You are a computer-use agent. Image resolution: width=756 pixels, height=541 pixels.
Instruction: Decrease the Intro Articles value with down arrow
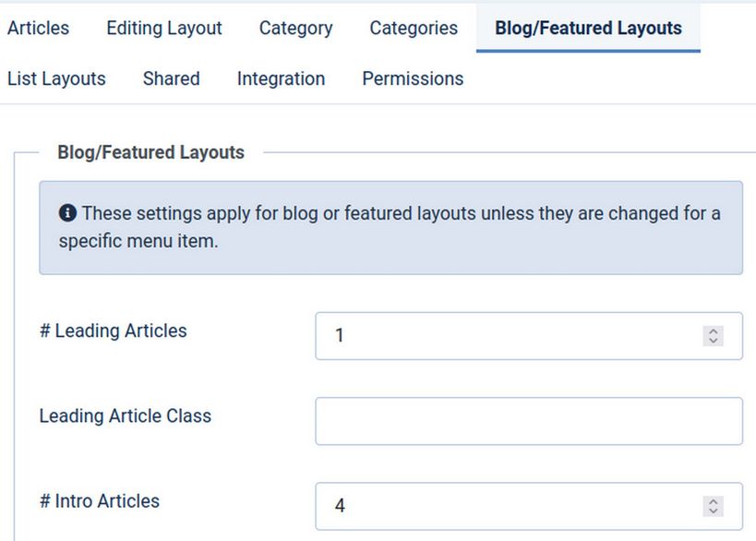[x=714, y=511]
